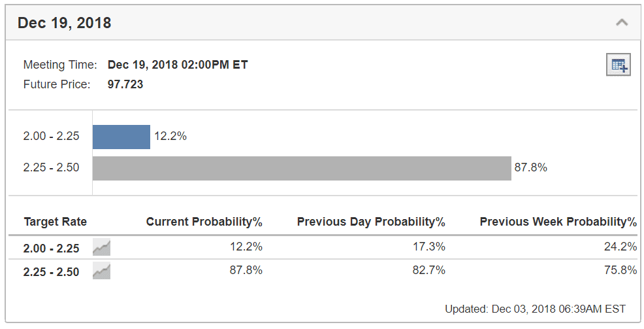Click the 2.25 - 2.50 table row label
The width and height of the screenshot is (644, 329).
[x=52, y=272]
